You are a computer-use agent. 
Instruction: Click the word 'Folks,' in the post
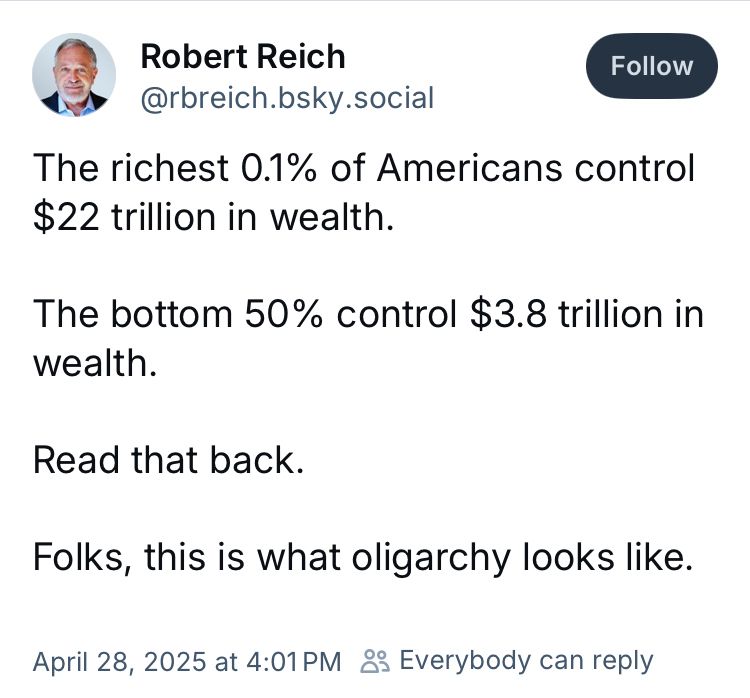click(82, 557)
